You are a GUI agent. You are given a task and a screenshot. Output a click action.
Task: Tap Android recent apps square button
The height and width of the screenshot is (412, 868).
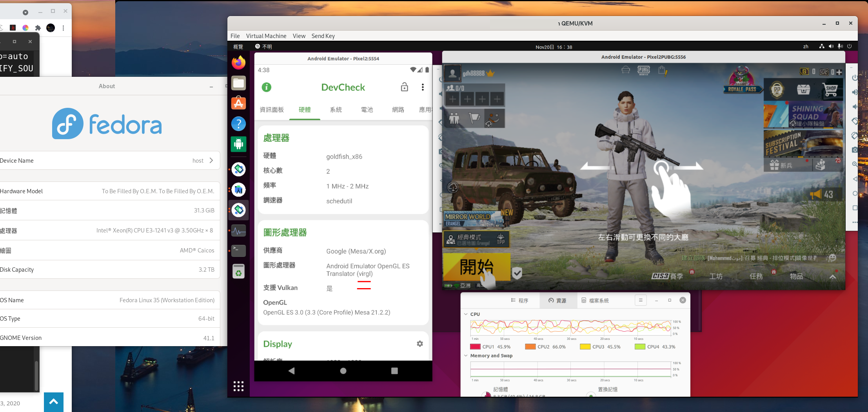point(394,371)
